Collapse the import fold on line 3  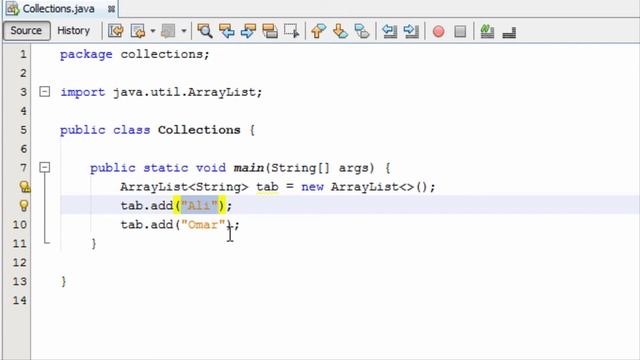[x=44, y=91]
